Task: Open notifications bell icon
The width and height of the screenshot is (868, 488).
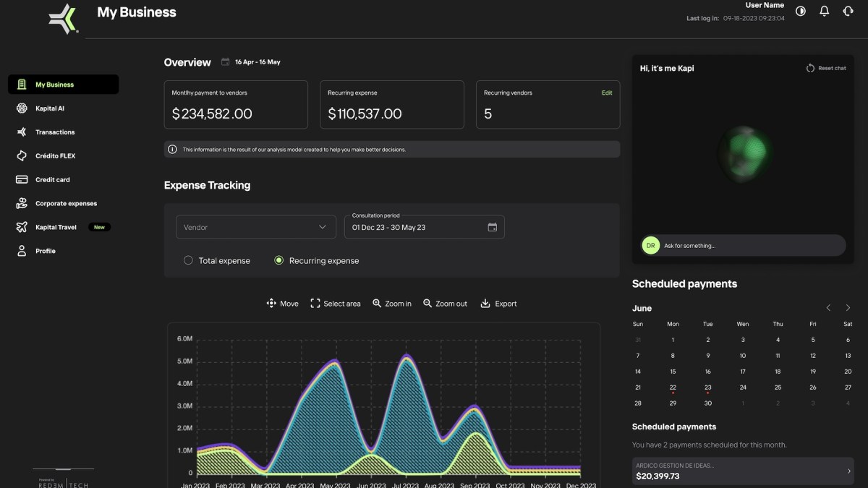Action: (x=824, y=12)
